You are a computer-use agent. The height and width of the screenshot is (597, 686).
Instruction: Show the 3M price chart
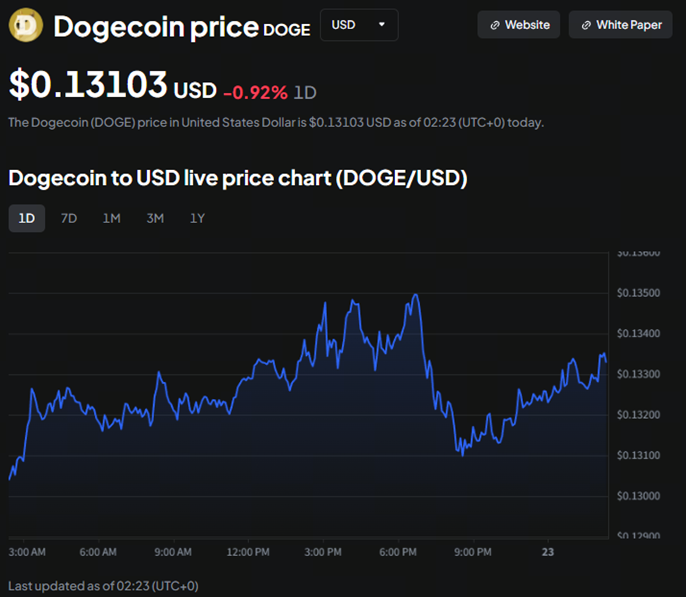155,218
